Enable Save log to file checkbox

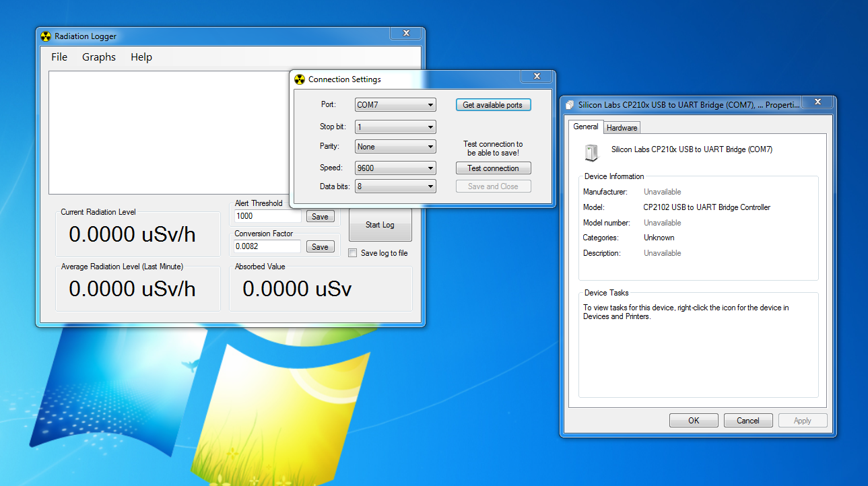(353, 253)
